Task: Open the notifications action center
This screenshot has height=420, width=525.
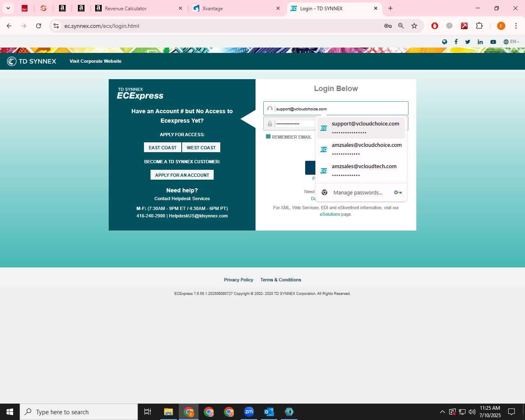Action: (511, 412)
